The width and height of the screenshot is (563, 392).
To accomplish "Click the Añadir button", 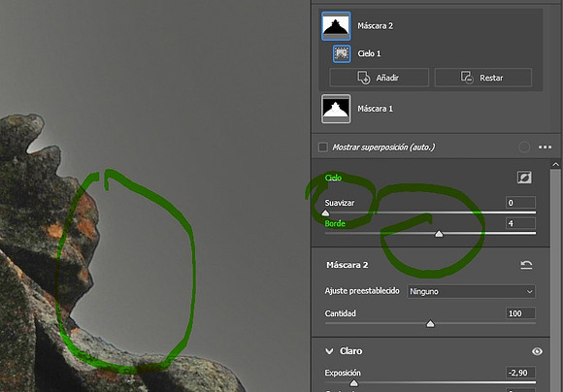I will point(380,78).
